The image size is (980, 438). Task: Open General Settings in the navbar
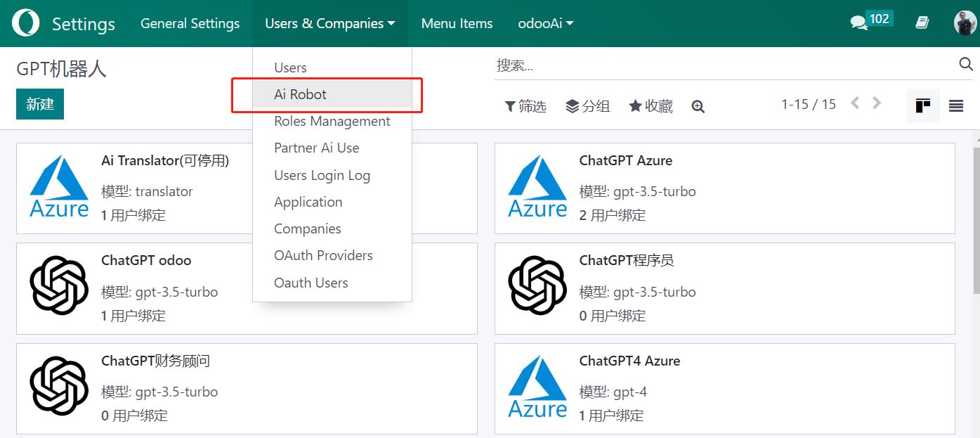pos(190,23)
